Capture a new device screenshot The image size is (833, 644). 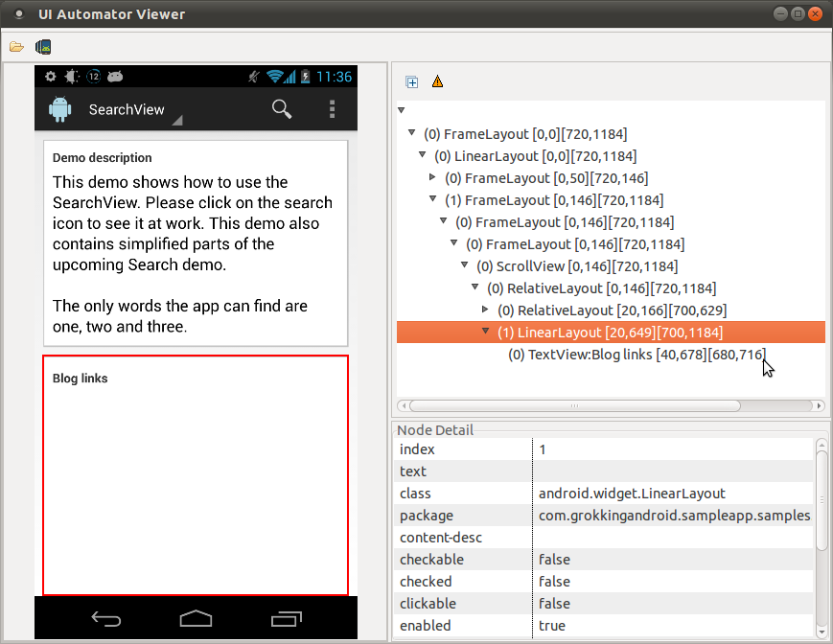tap(41, 45)
